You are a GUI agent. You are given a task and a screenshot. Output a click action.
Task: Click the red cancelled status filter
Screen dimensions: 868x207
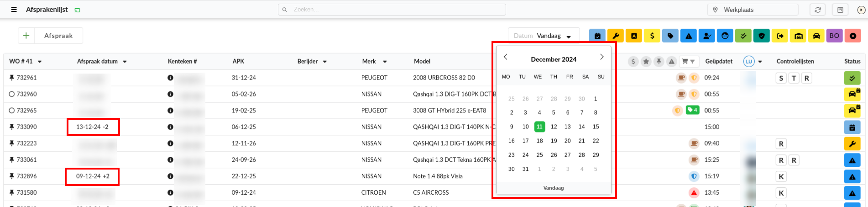pos(852,36)
